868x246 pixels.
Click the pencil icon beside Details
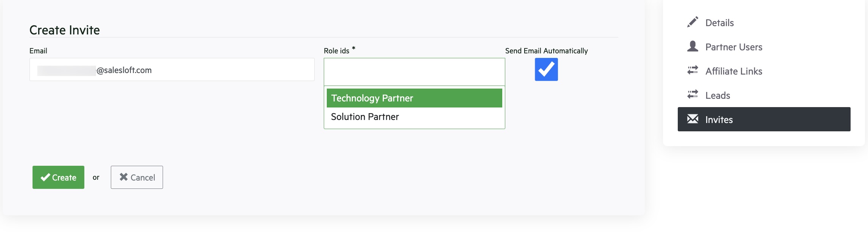[694, 22]
